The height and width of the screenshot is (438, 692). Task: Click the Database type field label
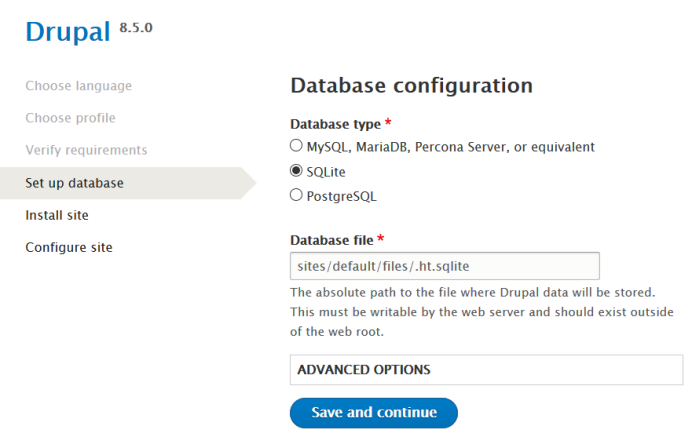(x=335, y=124)
